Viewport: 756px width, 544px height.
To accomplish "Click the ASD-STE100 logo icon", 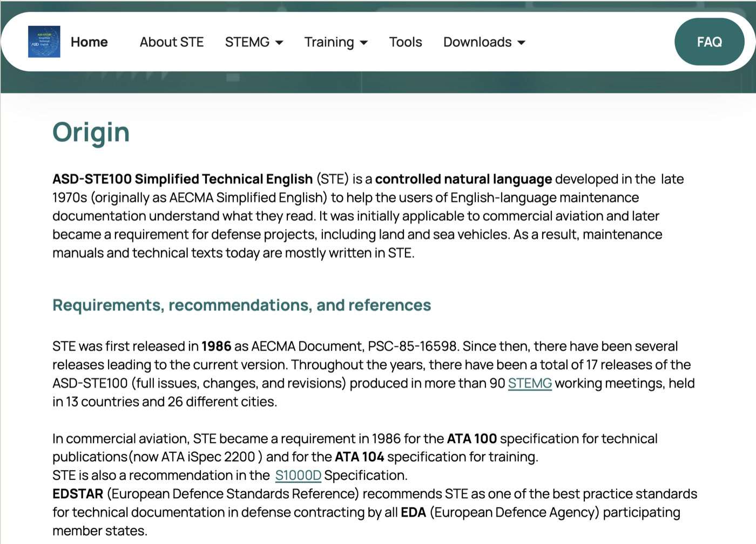I will (x=44, y=42).
